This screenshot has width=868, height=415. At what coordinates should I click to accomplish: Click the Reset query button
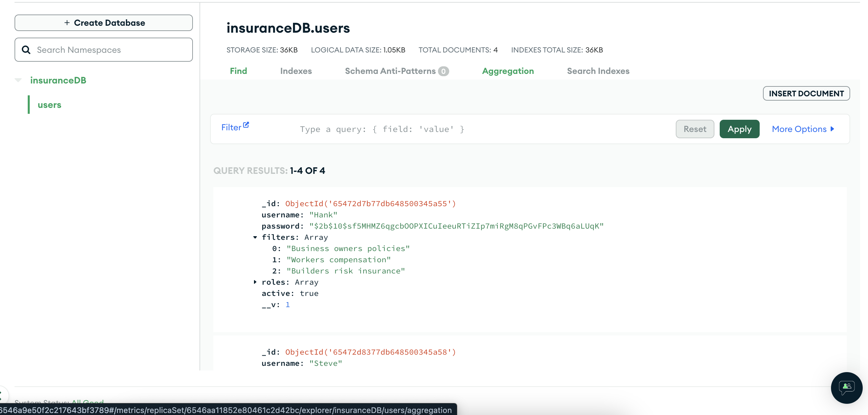pos(695,129)
